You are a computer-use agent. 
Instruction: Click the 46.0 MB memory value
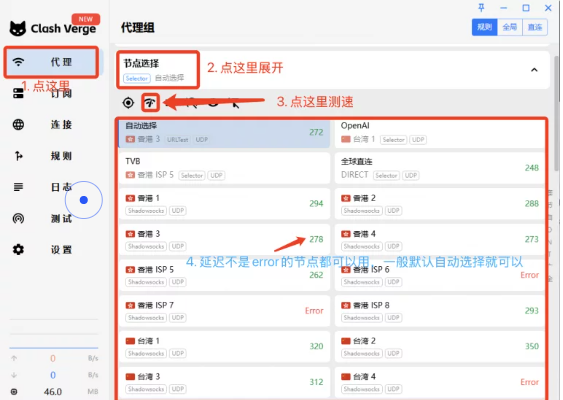[x=53, y=392]
